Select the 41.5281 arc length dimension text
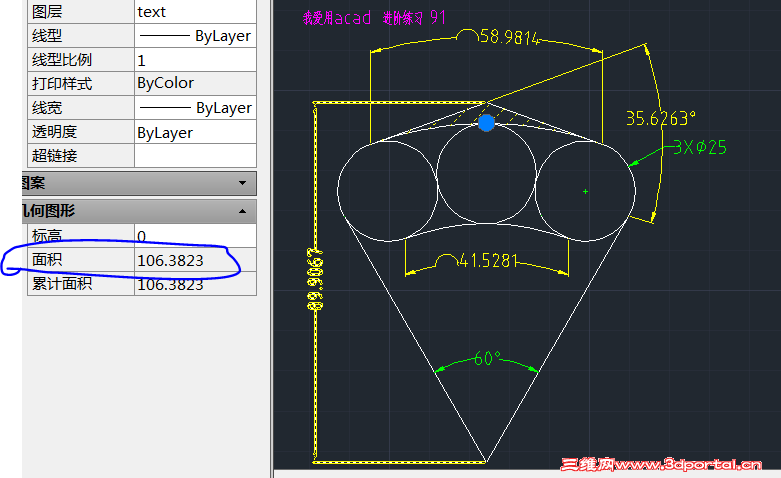781x478 pixels. (x=488, y=260)
